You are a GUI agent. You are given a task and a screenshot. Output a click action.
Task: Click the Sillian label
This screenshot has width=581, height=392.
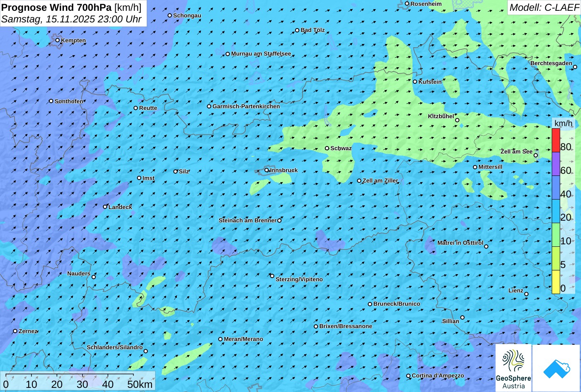pyautogui.click(x=451, y=321)
